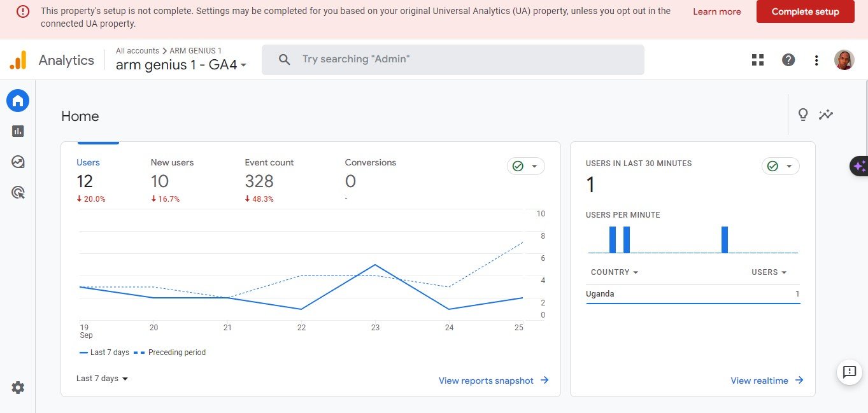Click the Analytics product name text
Screen dimensions: 868x413
[x=66, y=60]
